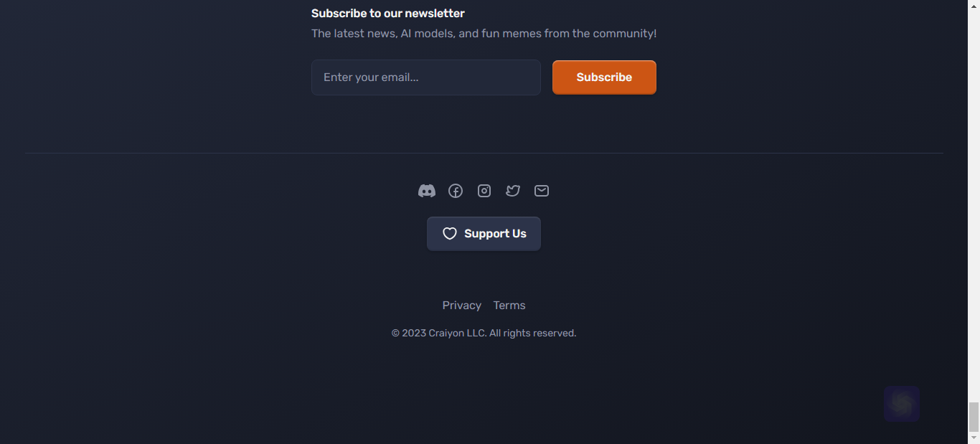The width and height of the screenshot is (980, 444).
Task: Click the Subscribe to our newsletter heading
Action: click(388, 14)
